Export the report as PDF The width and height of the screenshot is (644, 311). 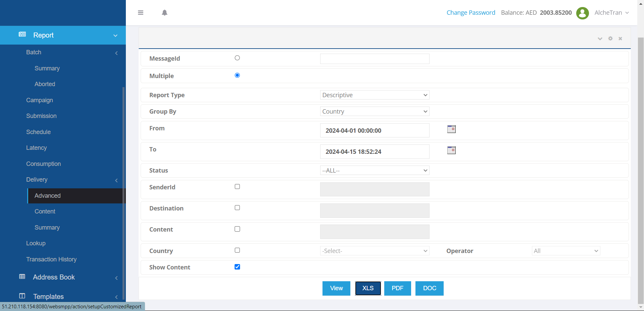(x=397, y=288)
